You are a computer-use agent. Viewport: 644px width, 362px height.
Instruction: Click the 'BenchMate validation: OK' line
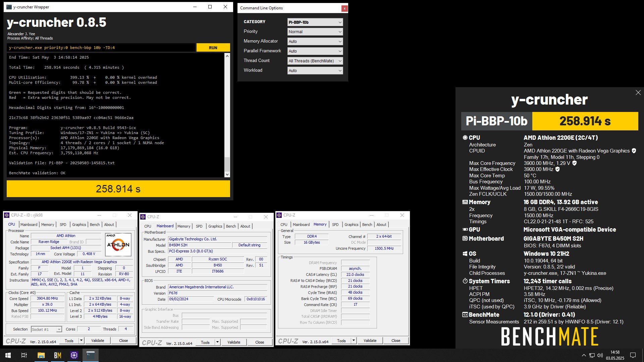[37, 173]
